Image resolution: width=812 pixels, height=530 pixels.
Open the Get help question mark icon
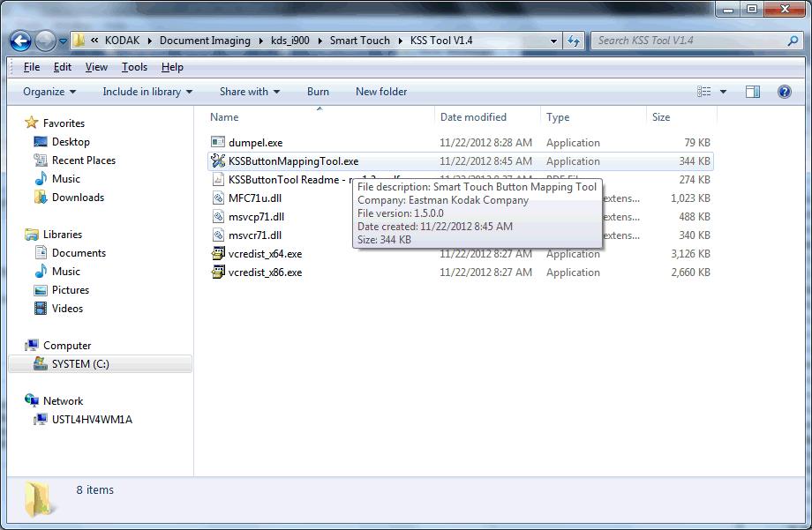[784, 92]
